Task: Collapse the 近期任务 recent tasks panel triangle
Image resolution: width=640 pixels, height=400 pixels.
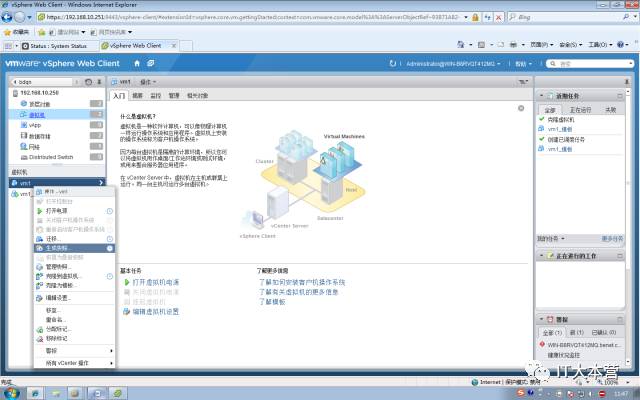Action: pyautogui.click(x=542, y=96)
